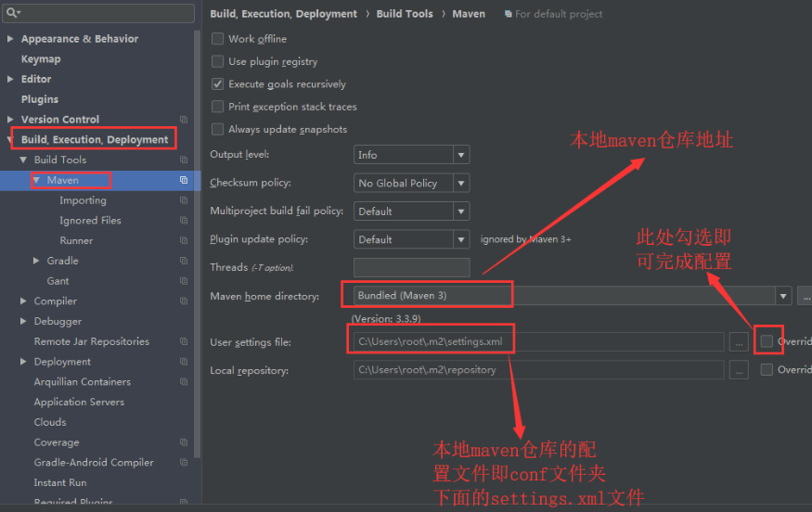The height and width of the screenshot is (512, 812).
Task: Click the settings tree vertical scrollbar
Action: pos(198,243)
